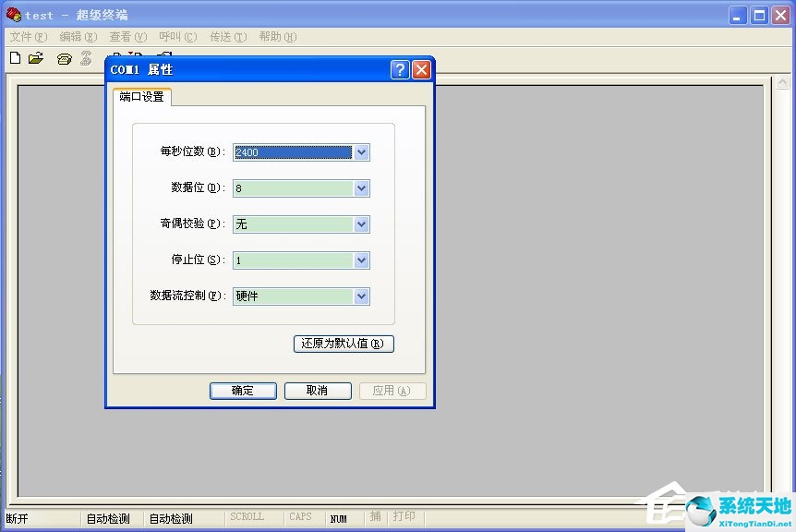Toggle the CAPS status indicator
This screenshot has width=796, height=532.
click(300, 516)
